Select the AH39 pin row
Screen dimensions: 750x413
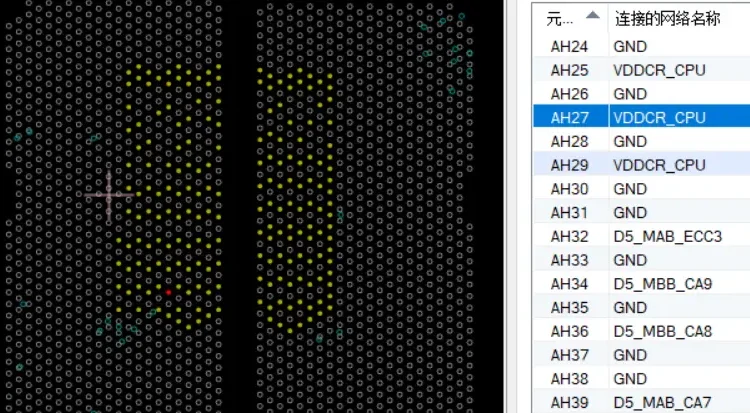click(x=641, y=402)
